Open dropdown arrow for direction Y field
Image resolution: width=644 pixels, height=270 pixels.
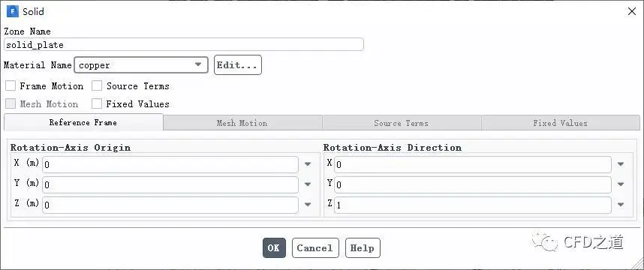point(621,184)
